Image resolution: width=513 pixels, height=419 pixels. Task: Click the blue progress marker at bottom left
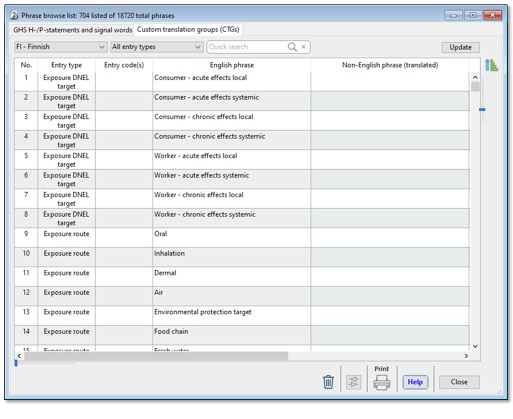(x=16, y=363)
